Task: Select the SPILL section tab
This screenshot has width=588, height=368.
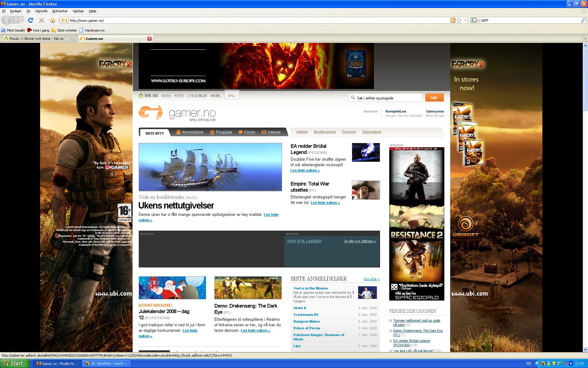Action: 232,95
